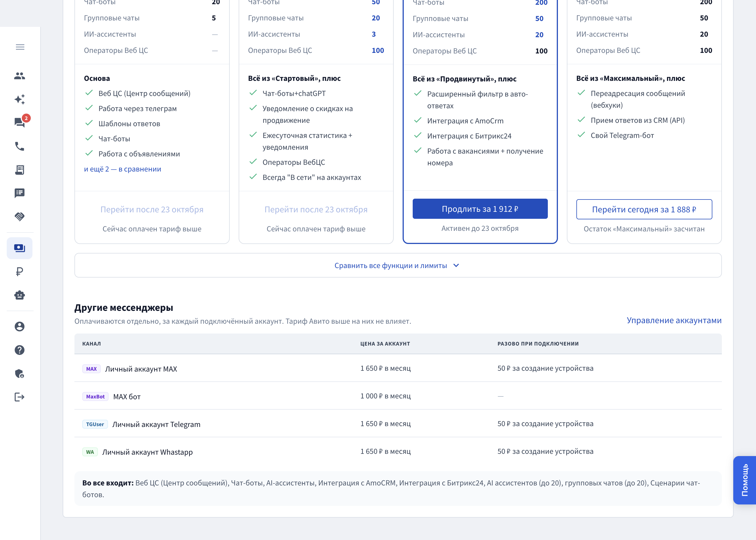The image size is (756, 540).
Task: Open the ruble balance icon
Action: 20,272
